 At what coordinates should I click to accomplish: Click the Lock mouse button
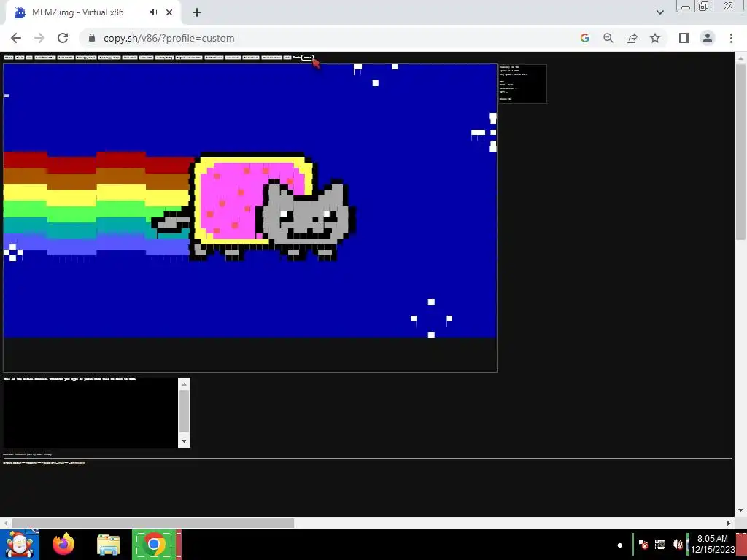233,58
